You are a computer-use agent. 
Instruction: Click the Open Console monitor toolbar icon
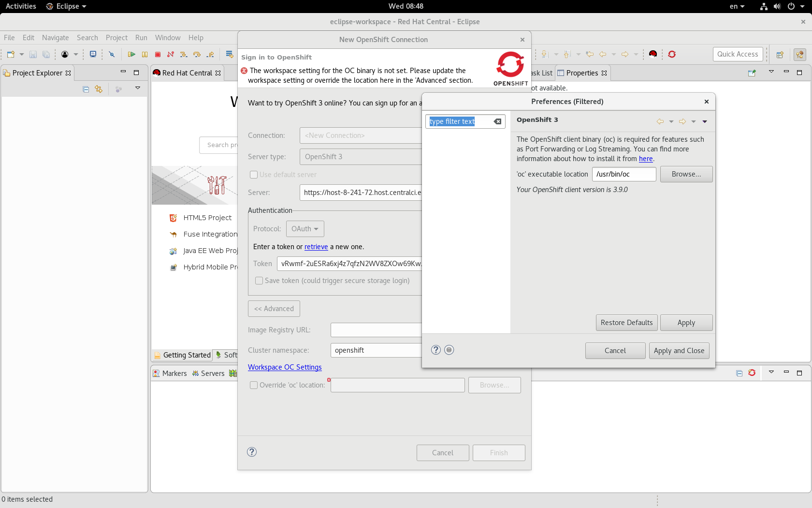tap(93, 54)
